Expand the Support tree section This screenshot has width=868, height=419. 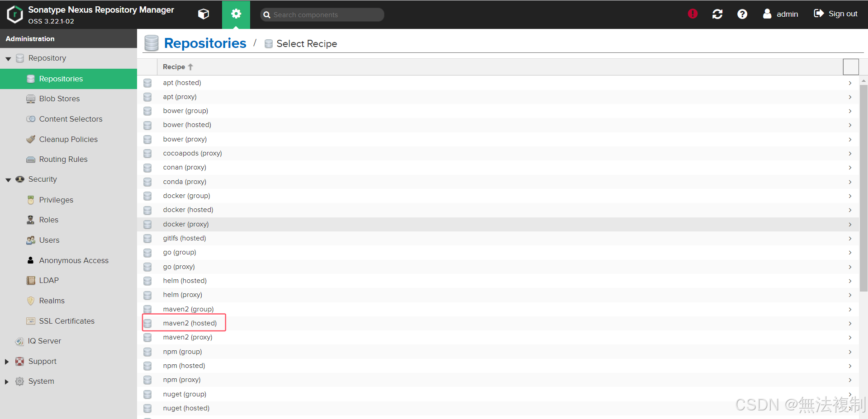tap(7, 362)
